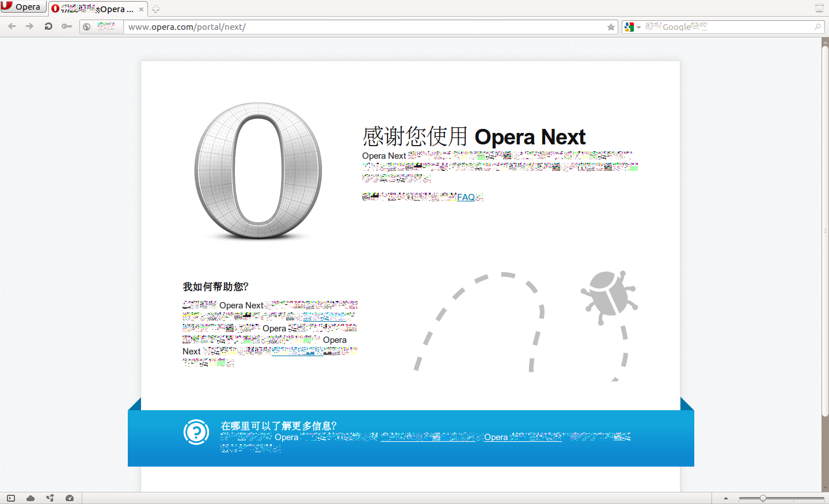Click the '在哪里可以了解更多信息?' heading

(x=279, y=426)
